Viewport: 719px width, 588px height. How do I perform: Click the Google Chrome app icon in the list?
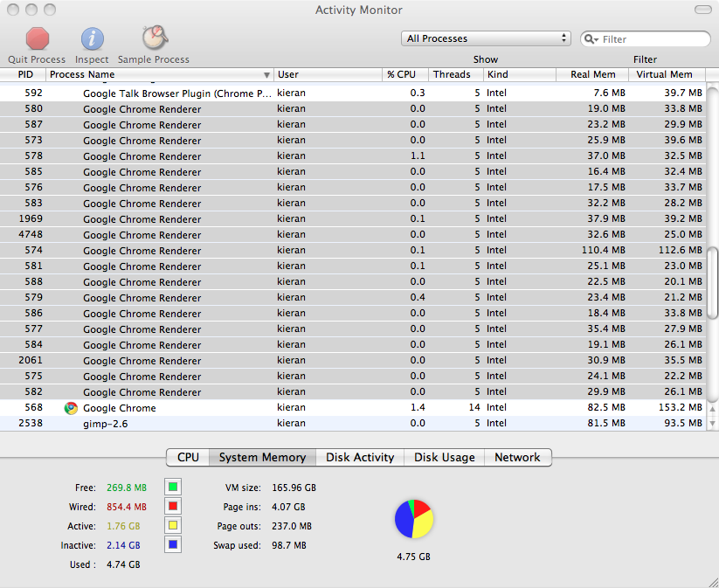[x=69, y=407]
